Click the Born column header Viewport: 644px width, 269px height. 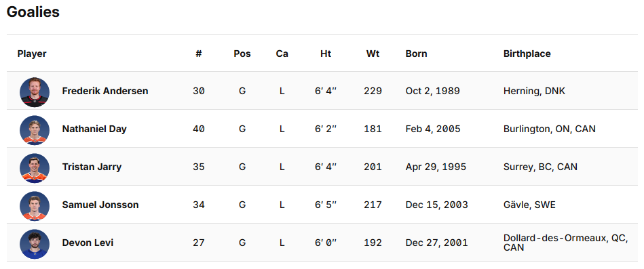click(416, 54)
